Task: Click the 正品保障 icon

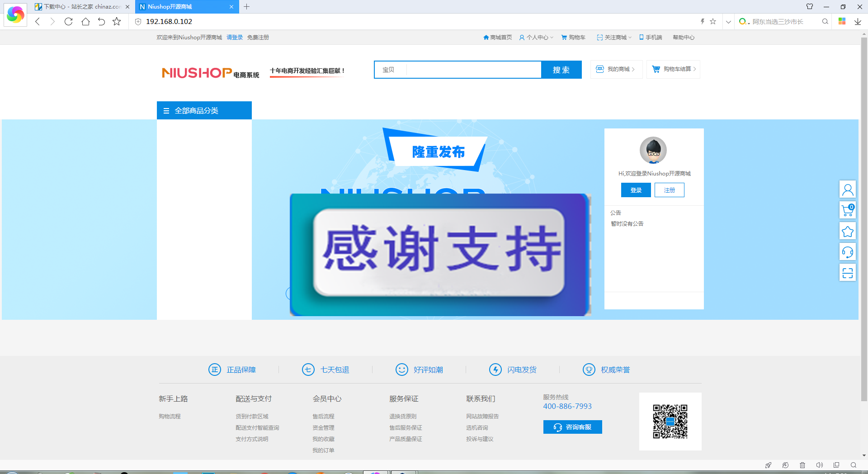Action: 215,370
